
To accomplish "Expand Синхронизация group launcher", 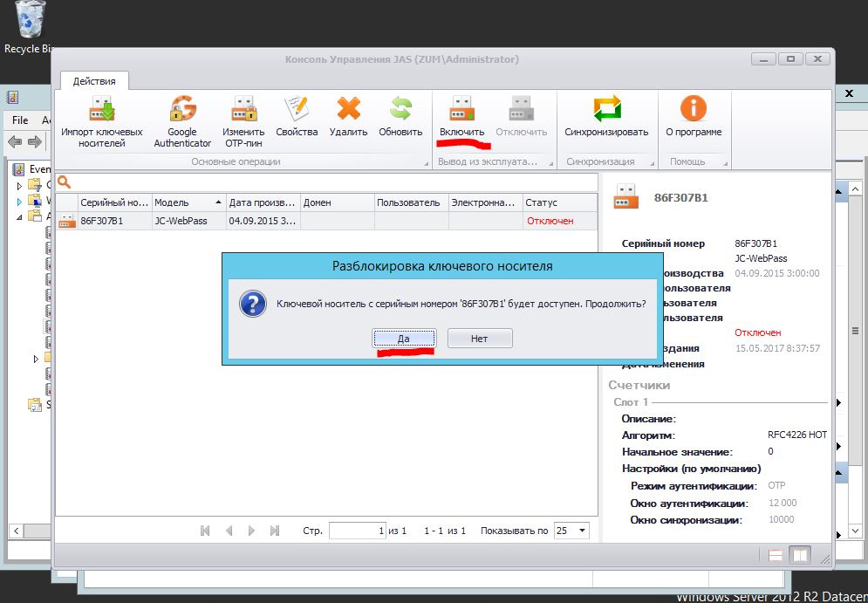I will [652, 163].
